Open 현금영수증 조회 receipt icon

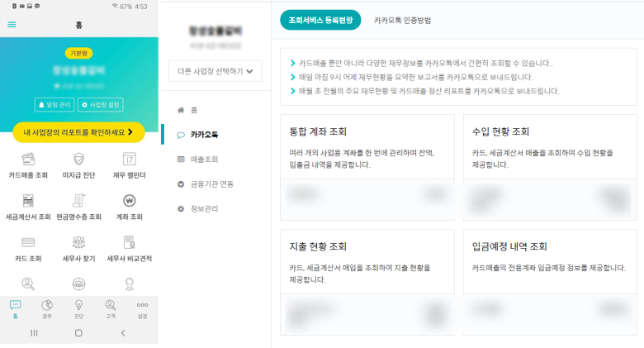pyautogui.click(x=78, y=201)
